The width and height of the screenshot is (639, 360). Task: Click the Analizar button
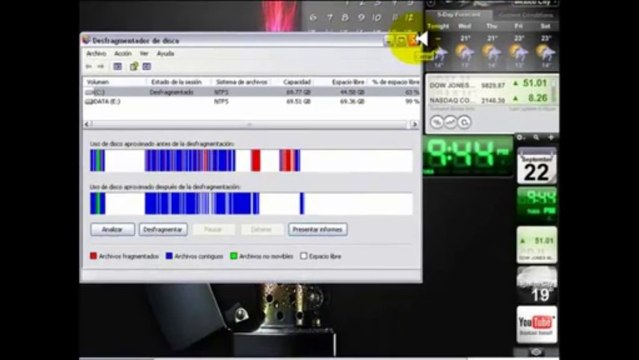point(112,230)
